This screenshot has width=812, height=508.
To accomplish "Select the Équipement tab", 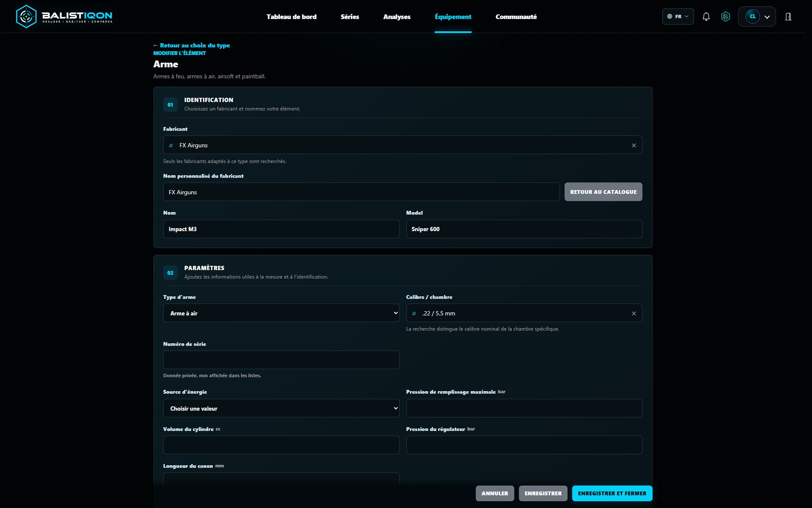I will tap(453, 17).
